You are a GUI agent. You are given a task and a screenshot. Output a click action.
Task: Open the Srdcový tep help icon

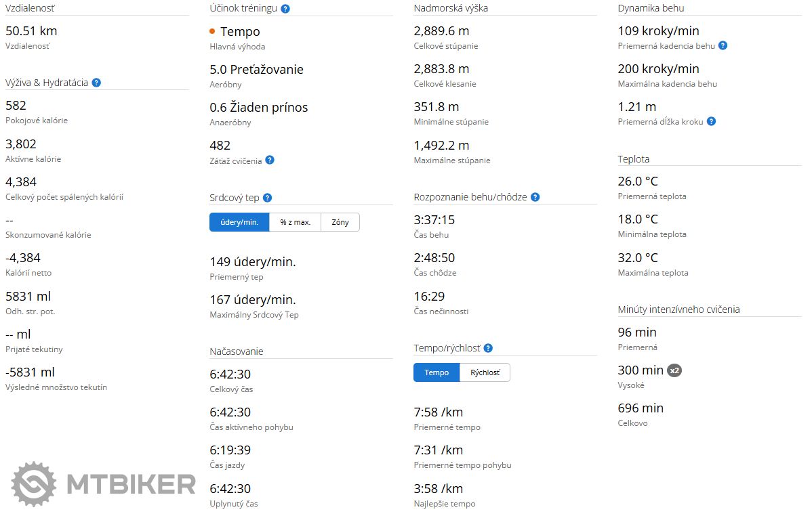click(x=267, y=198)
